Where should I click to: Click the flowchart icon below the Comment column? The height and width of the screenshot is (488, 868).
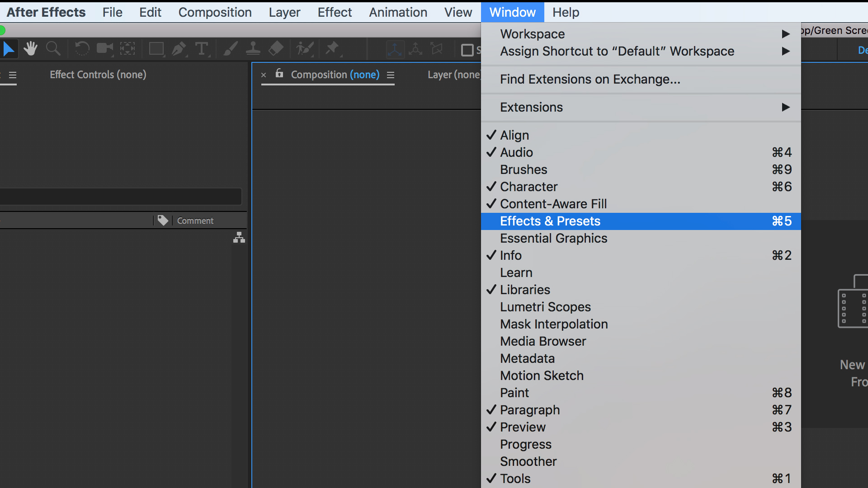pyautogui.click(x=239, y=238)
